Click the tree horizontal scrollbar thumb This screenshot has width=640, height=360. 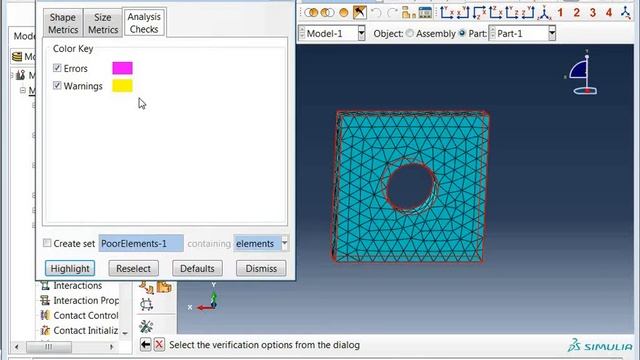click(x=49, y=347)
